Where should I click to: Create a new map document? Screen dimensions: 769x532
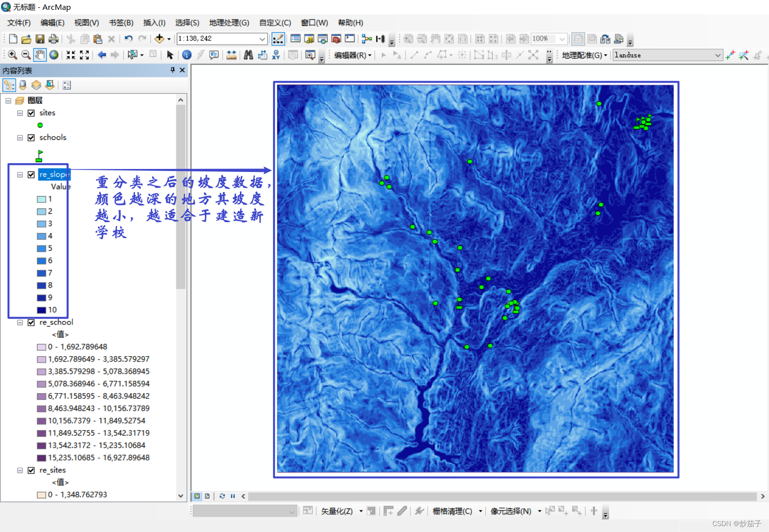point(13,39)
